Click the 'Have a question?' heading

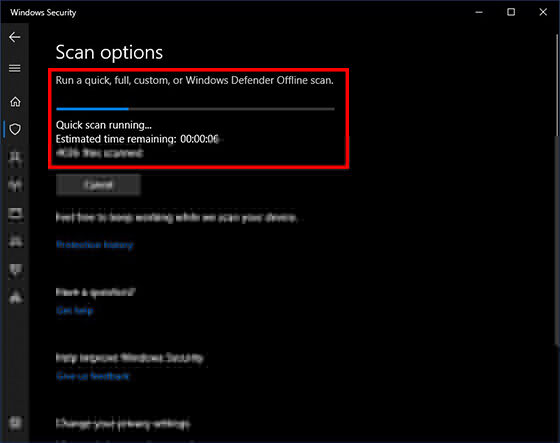[x=96, y=292]
